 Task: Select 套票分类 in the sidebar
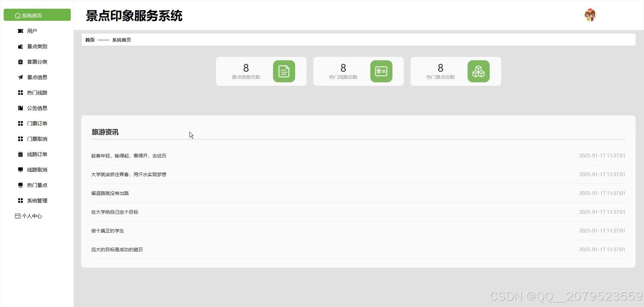point(37,62)
